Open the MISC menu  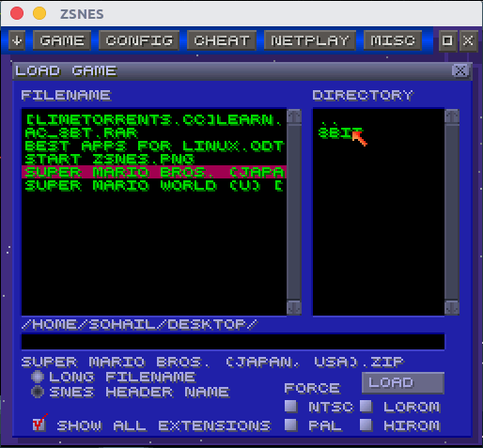coord(393,40)
